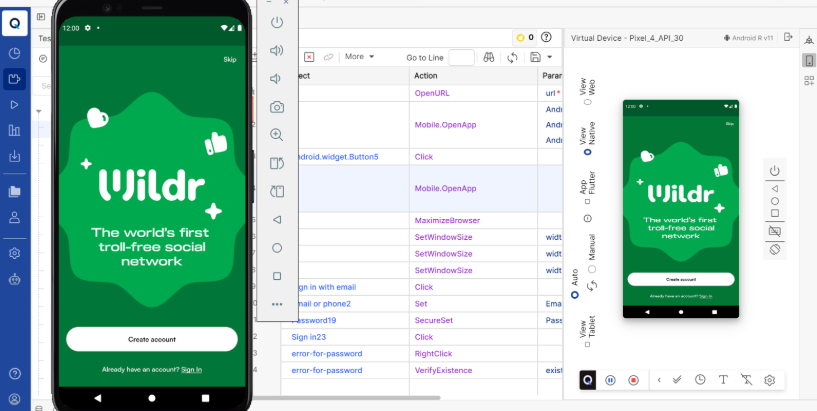Expand the save icon dropdown arrow
Image resolution: width=817 pixels, height=411 pixels.
550,57
